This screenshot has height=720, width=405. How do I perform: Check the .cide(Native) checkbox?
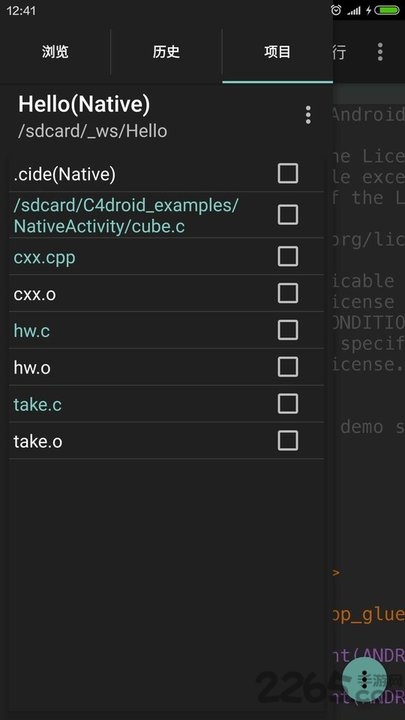pyautogui.click(x=288, y=174)
